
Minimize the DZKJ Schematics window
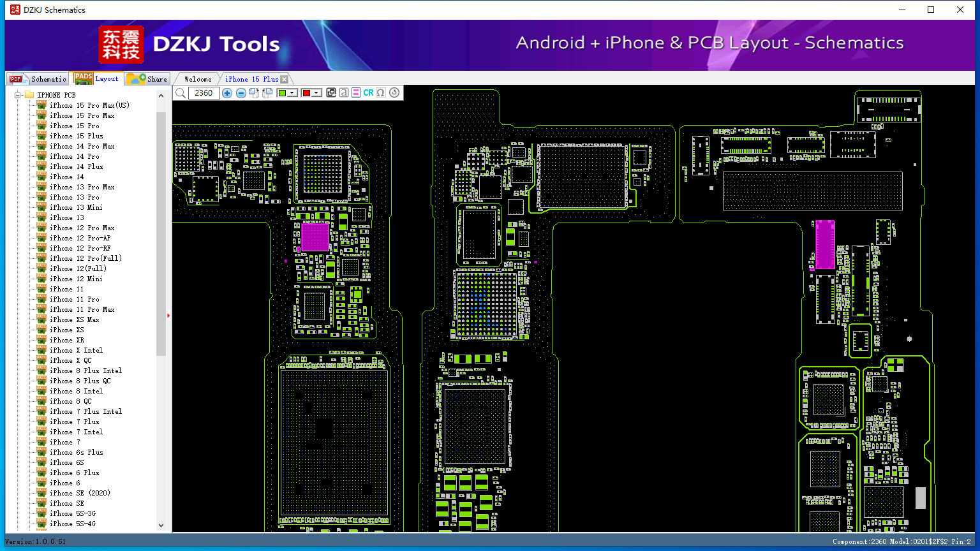[902, 10]
